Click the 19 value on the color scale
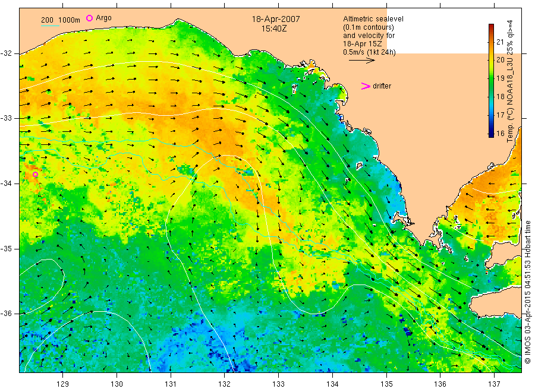The image size is (535, 392). click(x=500, y=78)
